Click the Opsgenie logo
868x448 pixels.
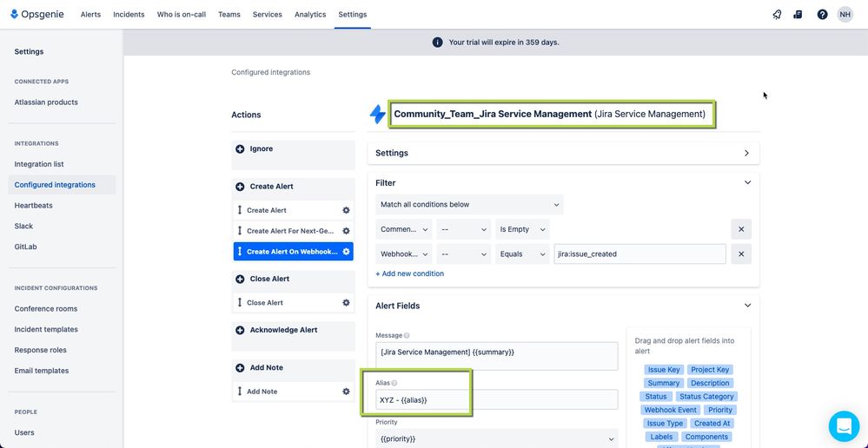pyautogui.click(x=36, y=15)
